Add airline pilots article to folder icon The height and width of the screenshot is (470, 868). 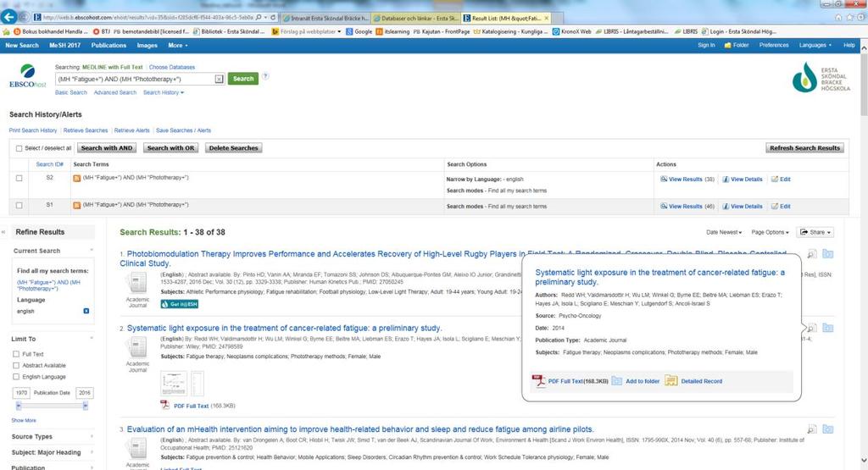point(827,429)
